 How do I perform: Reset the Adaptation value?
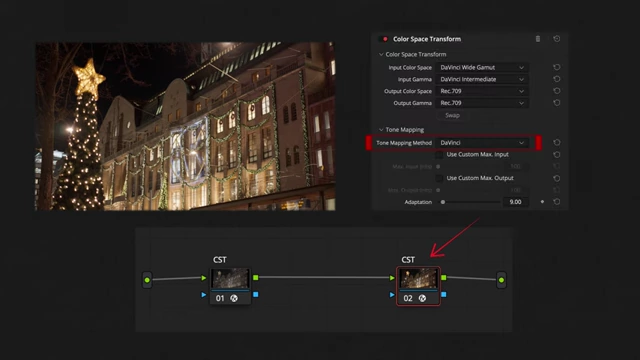(556, 202)
